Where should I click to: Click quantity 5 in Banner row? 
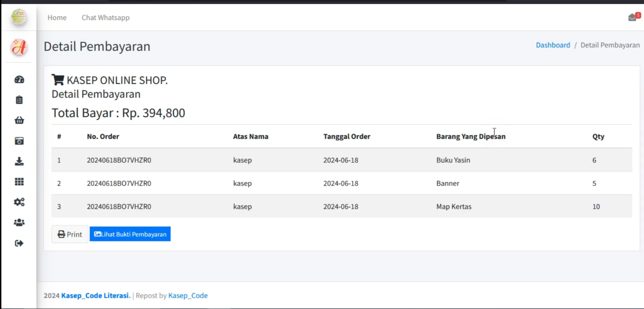594,183
